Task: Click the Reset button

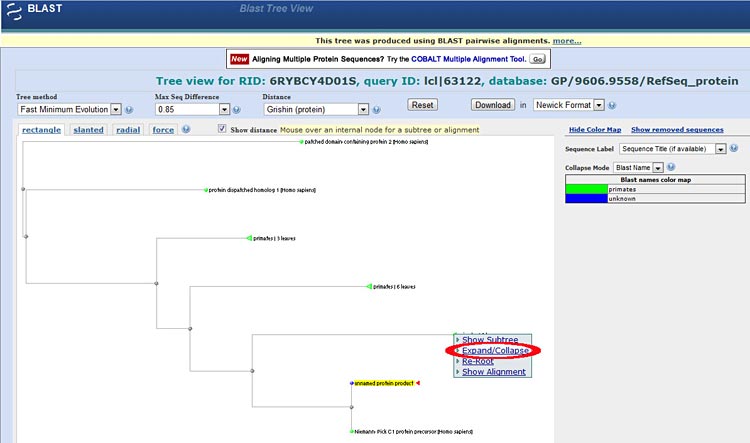Action: click(422, 105)
